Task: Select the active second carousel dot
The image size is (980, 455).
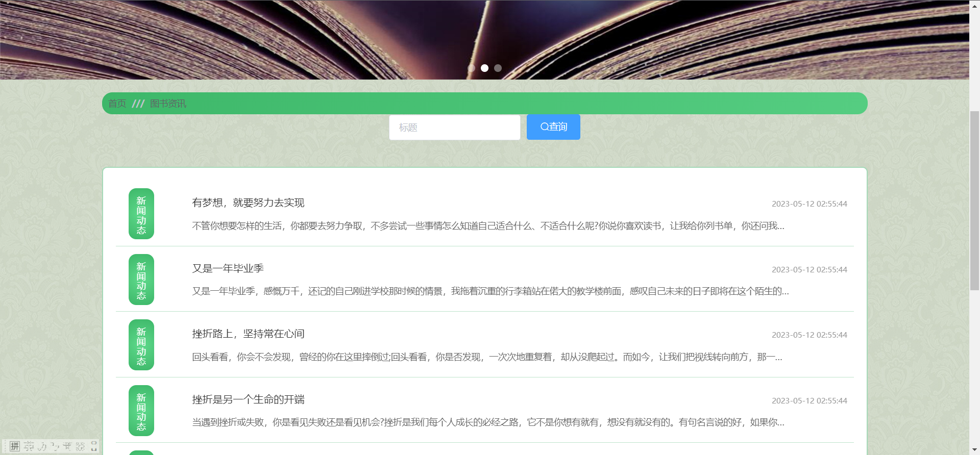Action: (484, 68)
